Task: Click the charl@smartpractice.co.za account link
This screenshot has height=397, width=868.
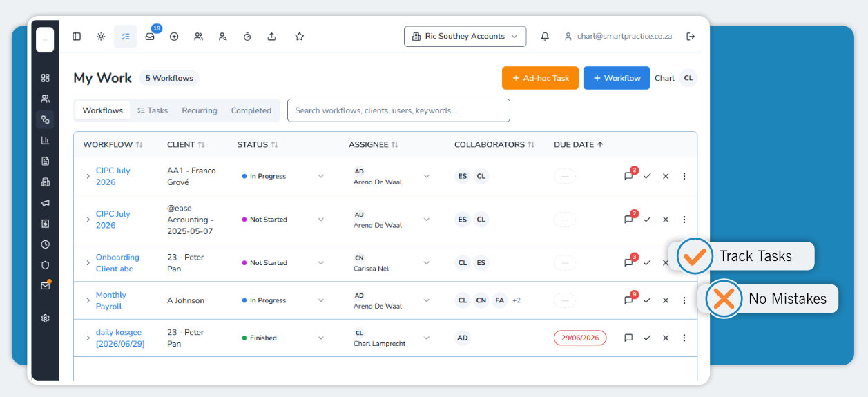Action: (x=618, y=37)
